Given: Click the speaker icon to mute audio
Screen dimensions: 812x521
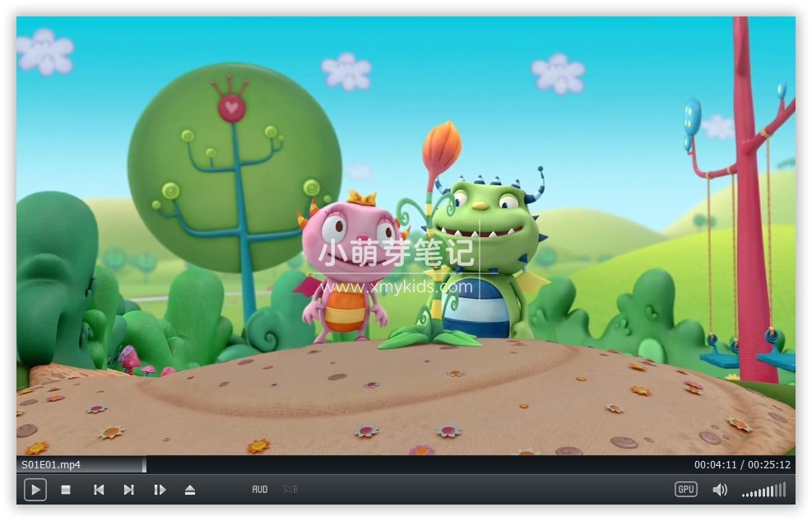Looking at the screenshot, I should click(720, 489).
